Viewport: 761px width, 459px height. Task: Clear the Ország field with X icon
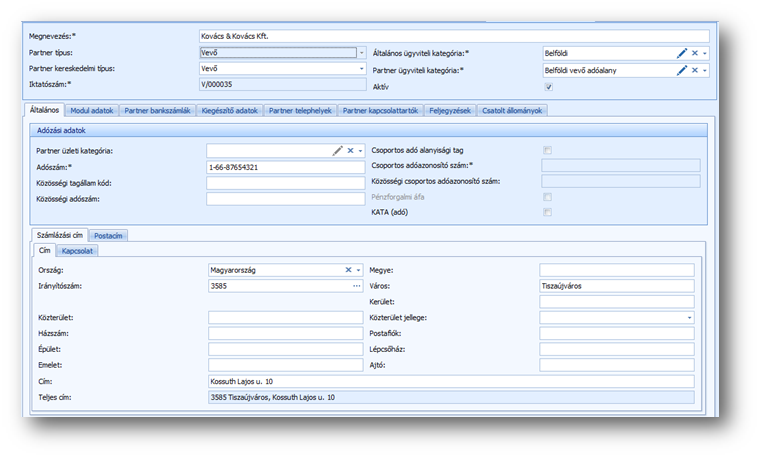(348, 270)
